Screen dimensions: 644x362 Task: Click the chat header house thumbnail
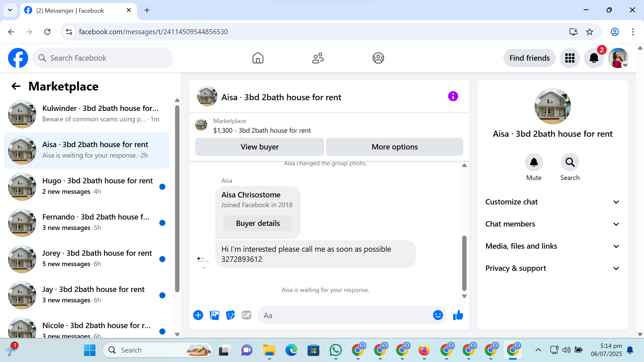[207, 96]
